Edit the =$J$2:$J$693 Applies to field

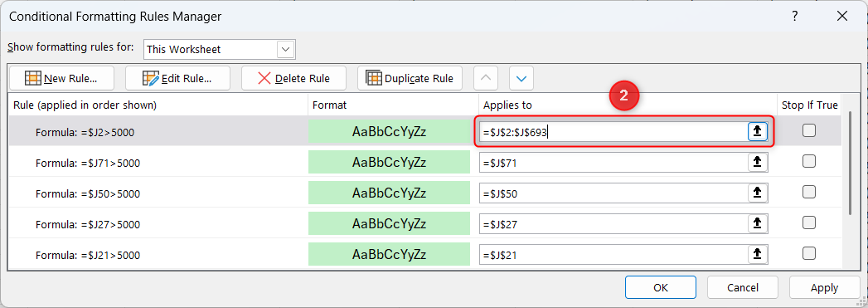613,132
